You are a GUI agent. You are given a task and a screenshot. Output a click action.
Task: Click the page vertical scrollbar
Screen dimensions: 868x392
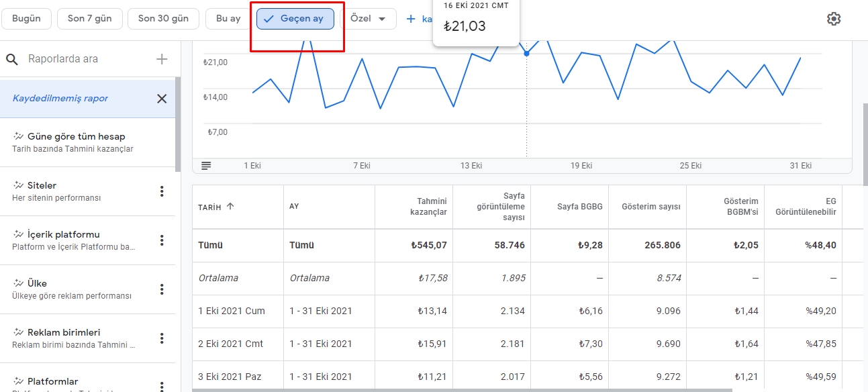[x=865, y=144]
